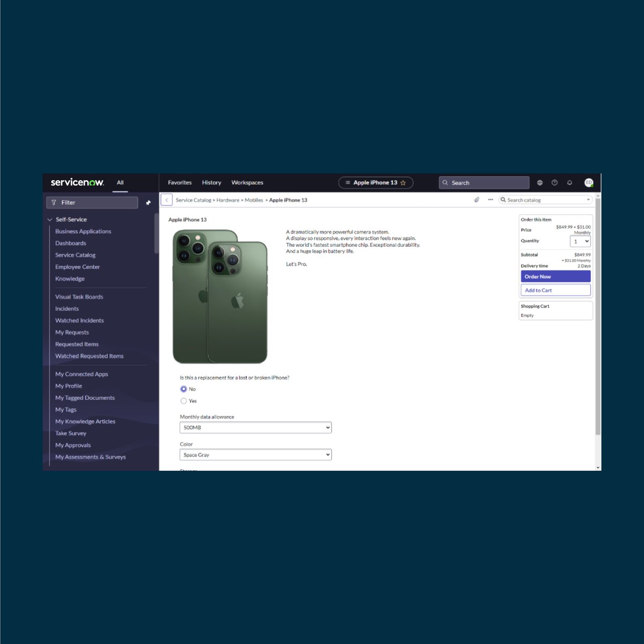This screenshot has width=644, height=644.
Task: Click the Add to Cart button
Action: point(555,290)
